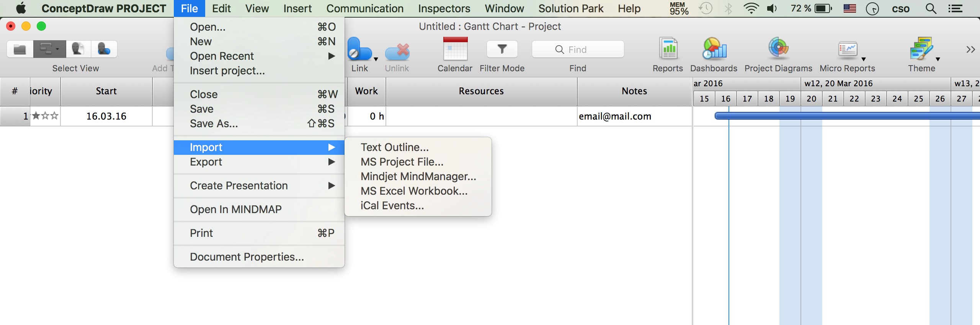Image resolution: width=980 pixels, height=325 pixels.
Task: Click the Work column header
Action: click(366, 91)
